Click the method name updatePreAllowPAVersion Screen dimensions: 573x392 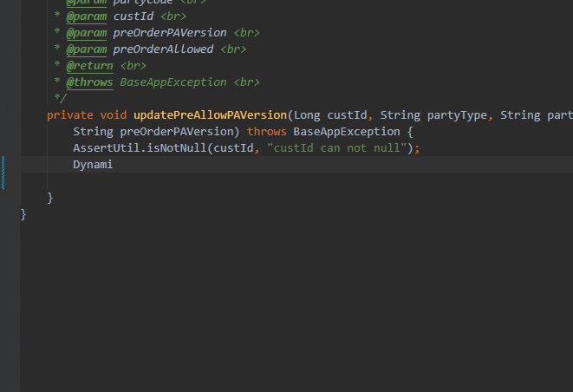pos(210,115)
